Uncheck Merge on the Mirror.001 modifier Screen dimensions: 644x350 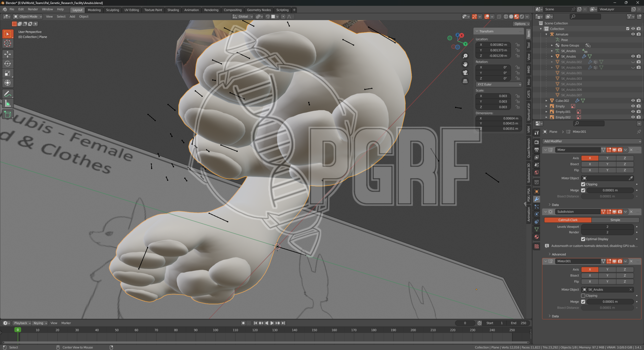point(583,302)
